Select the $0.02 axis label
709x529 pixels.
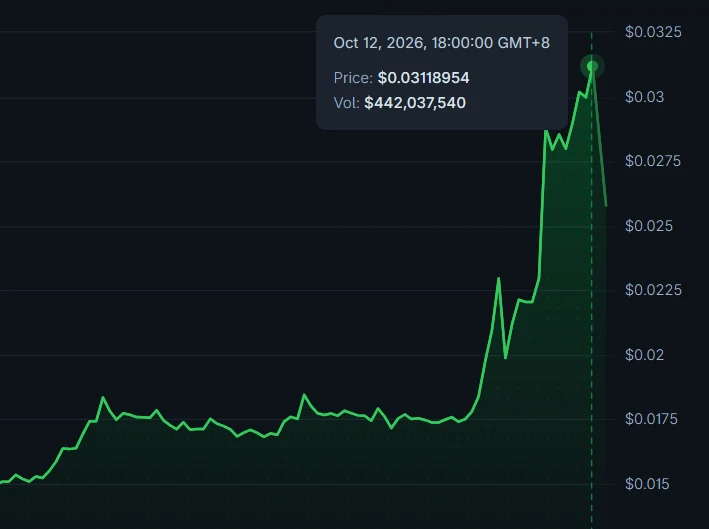point(644,355)
